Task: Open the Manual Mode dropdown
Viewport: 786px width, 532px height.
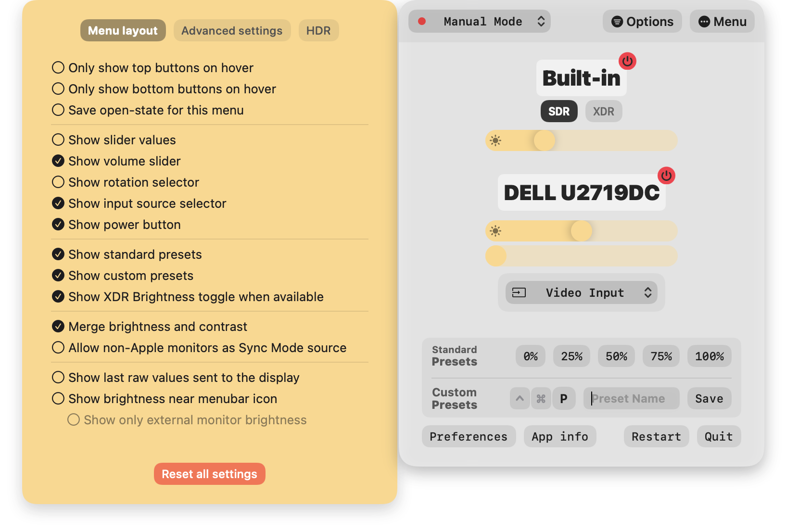Action: 480,22
